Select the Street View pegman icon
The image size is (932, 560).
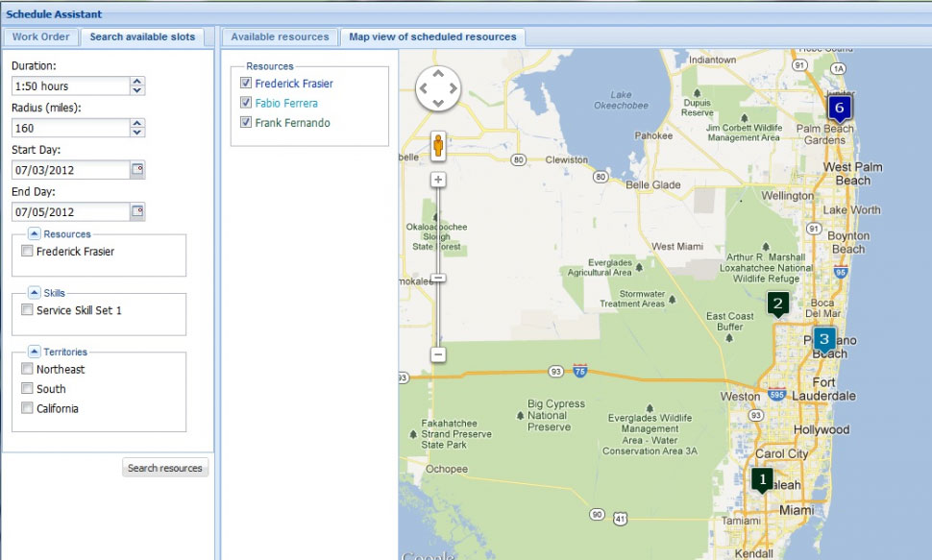(438, 146)
